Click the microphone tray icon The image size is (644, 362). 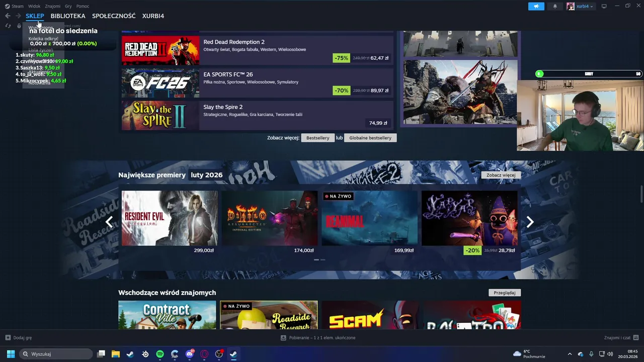[x=591, y=354]
